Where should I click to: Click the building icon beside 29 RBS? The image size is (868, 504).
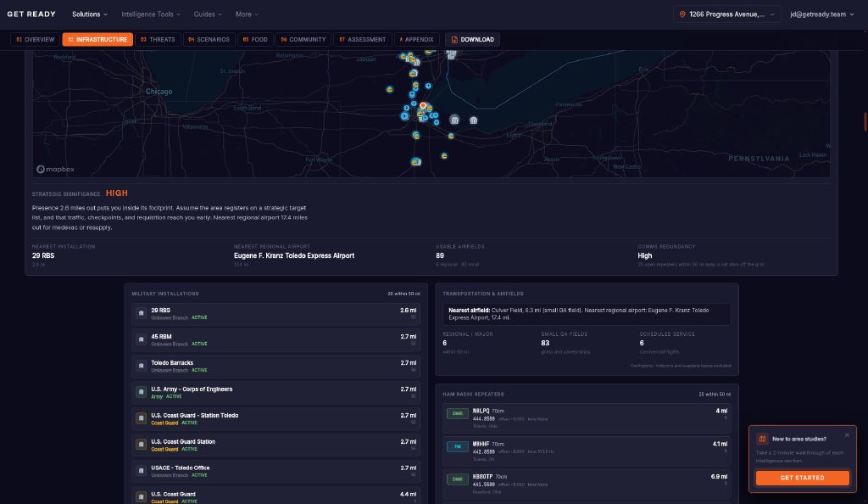(x=142, y=313)
